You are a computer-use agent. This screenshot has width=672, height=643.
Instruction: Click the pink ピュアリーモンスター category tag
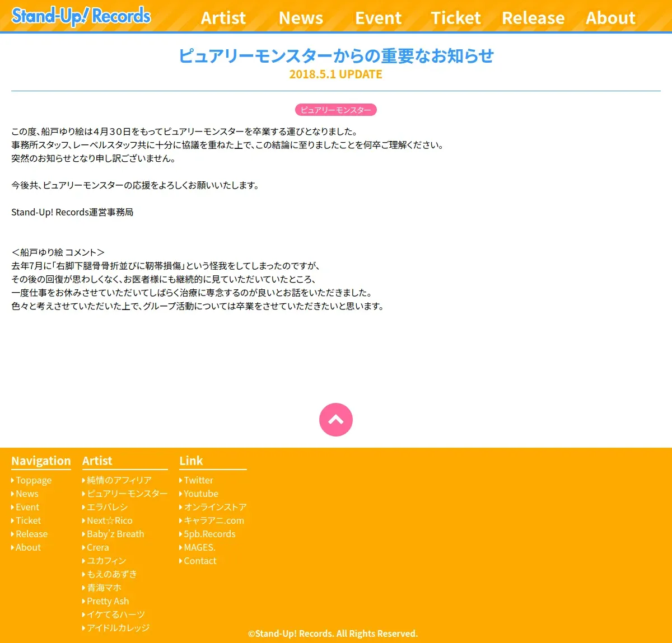(336, 110)
